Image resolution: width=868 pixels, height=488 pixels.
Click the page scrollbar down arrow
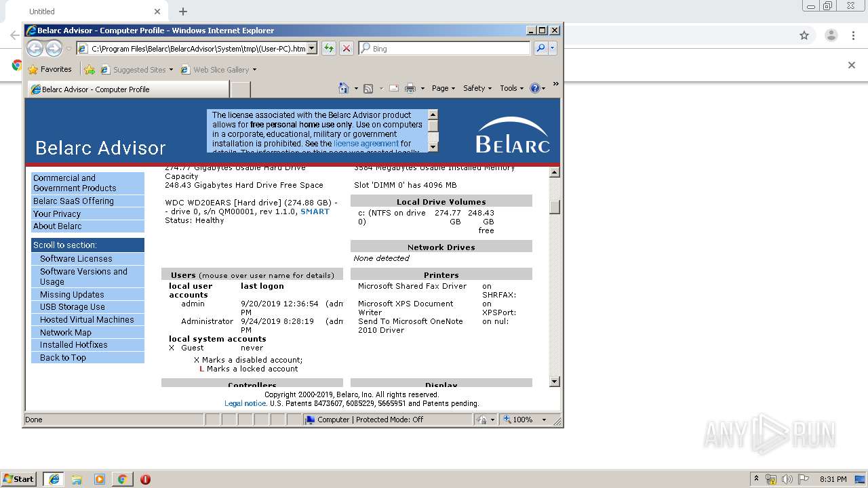(x=555, y=382)
